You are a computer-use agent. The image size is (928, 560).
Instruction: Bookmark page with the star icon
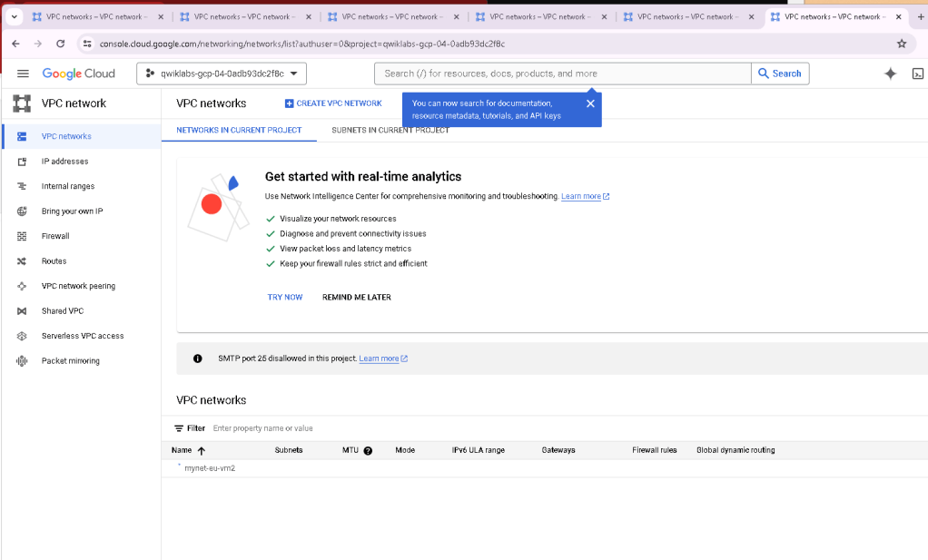coord(902,44)
